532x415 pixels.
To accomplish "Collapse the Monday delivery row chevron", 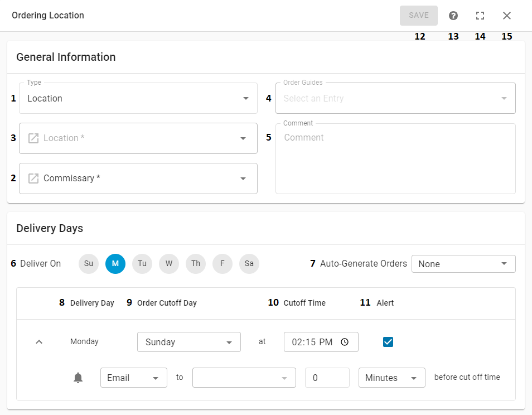I will (x=39, y=342).
